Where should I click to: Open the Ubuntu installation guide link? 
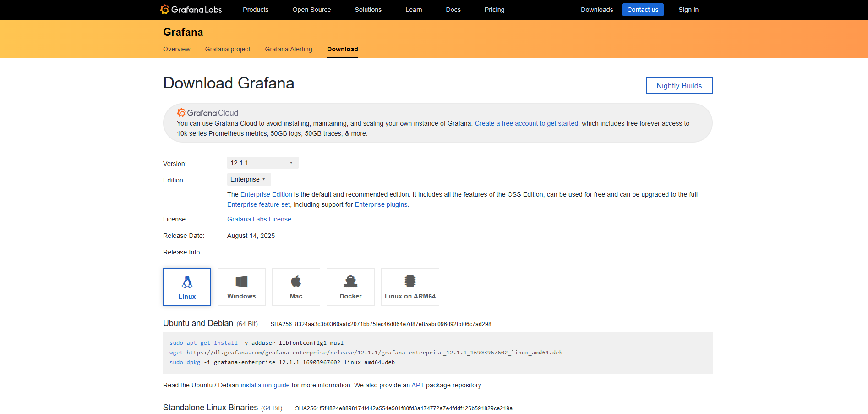[x=265, y=385]
